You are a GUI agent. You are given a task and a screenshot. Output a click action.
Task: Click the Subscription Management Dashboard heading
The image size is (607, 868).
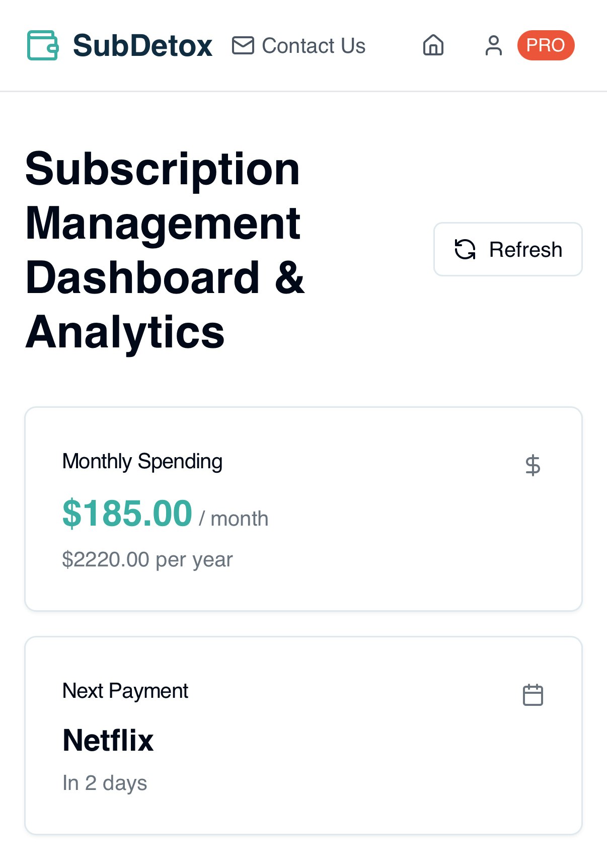click(165, 250)
